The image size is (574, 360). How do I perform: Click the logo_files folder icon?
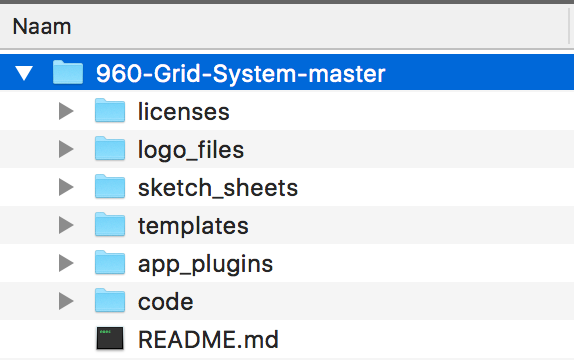click(110, 148)
